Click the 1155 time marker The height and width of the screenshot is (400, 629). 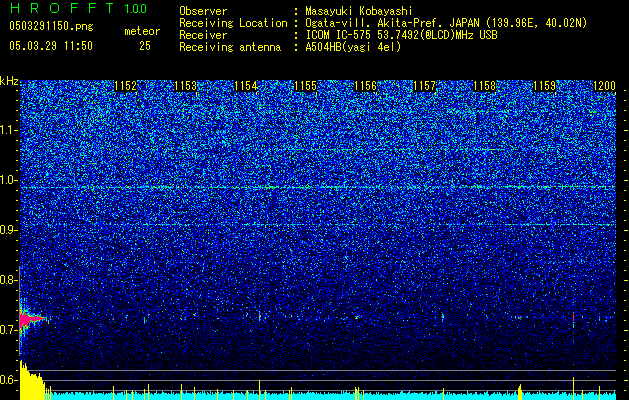[305, 86]
